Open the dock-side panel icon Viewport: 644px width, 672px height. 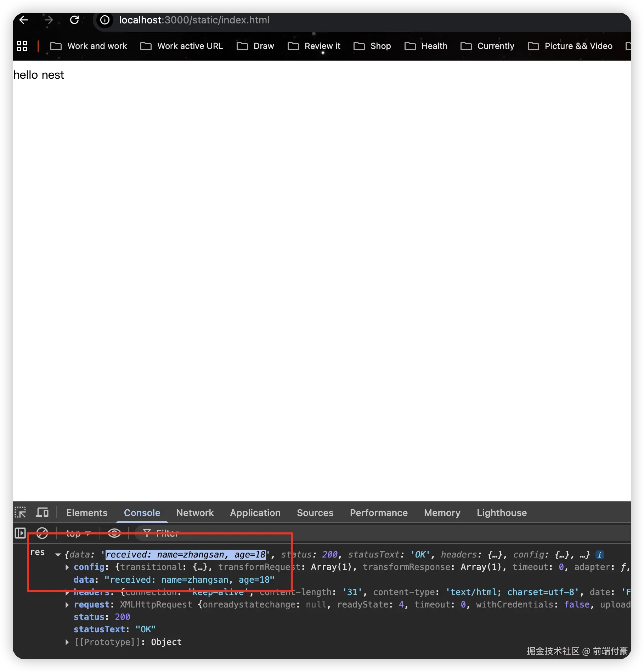(20, 533)
